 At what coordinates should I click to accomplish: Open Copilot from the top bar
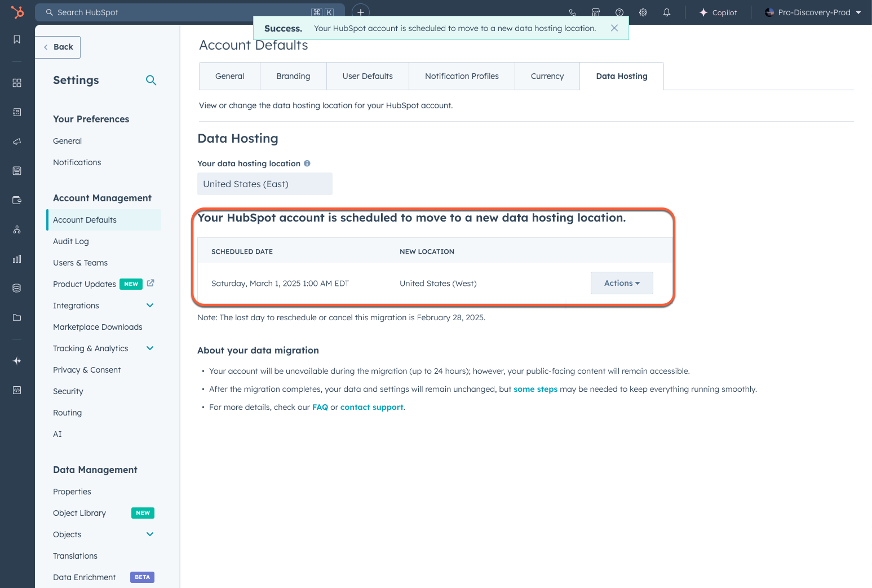pos(718,12)
